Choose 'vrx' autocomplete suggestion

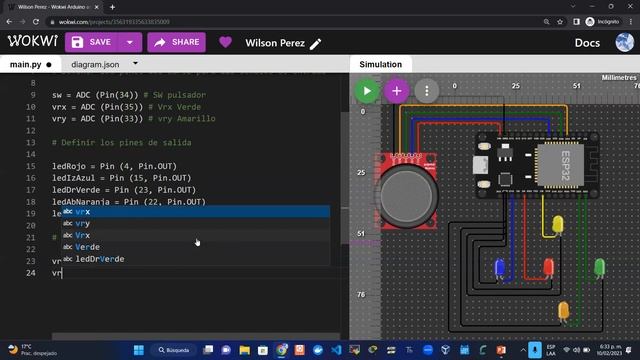196,211
